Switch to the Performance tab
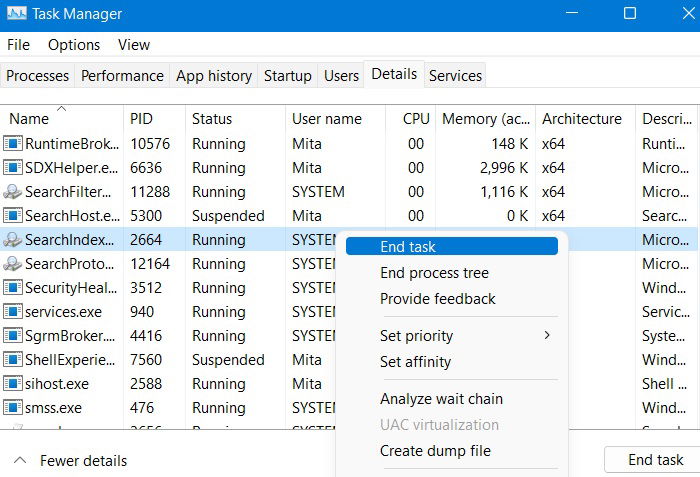This screenshot has height=477, width=700. click(x=122, y=75)
